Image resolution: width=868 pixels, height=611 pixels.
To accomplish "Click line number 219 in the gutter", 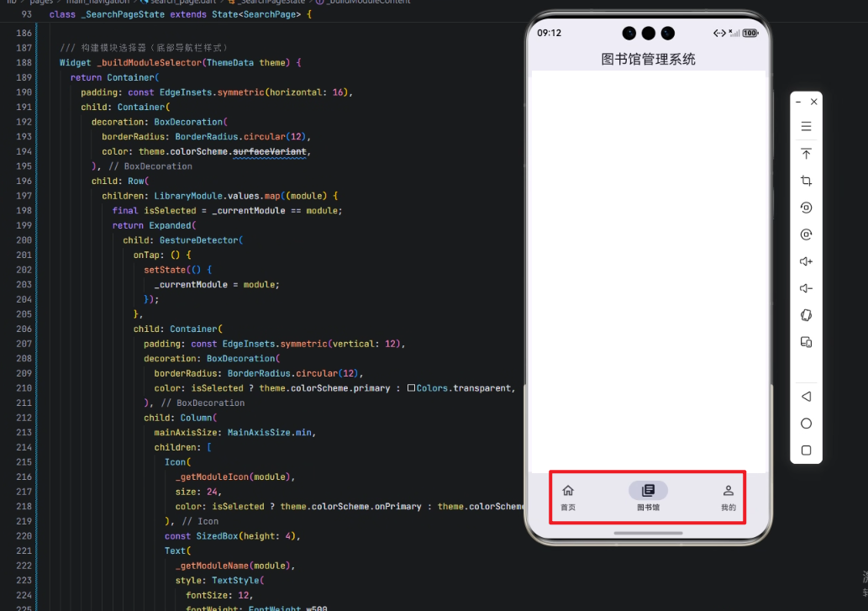I will point(24,521).
